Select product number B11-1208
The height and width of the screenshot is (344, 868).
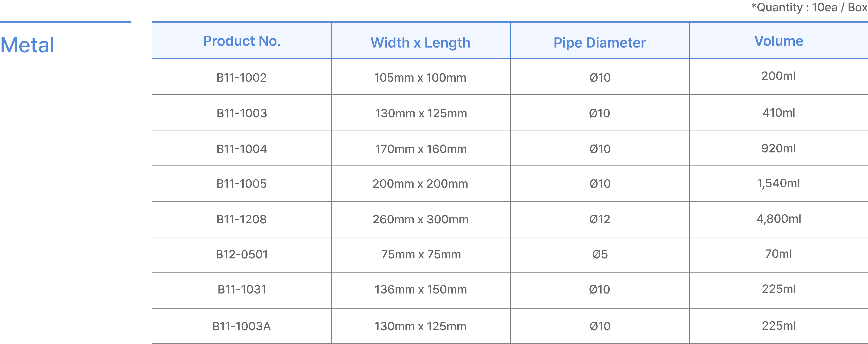pyautogui.click(x=241, y=219)
